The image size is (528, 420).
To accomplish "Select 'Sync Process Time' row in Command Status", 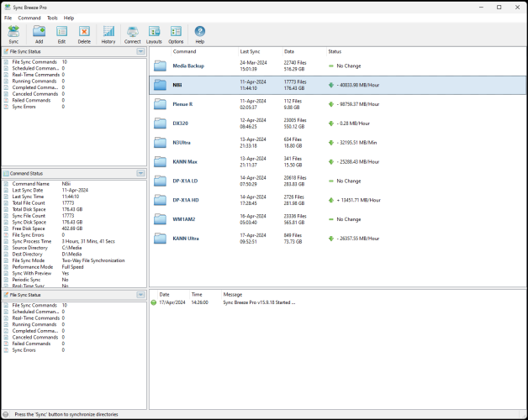I will (x=32, y=241).
